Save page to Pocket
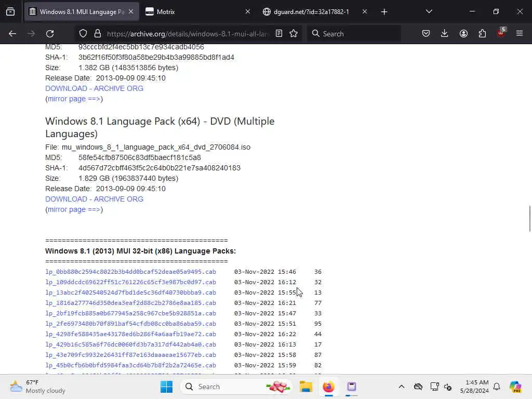Viewport: 532px width, 399px height. tap(426, 34)
